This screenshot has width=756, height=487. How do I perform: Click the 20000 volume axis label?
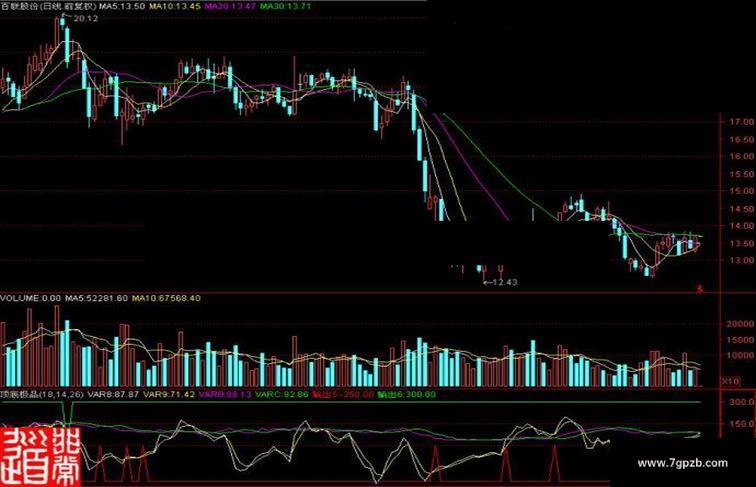[740, 324]
